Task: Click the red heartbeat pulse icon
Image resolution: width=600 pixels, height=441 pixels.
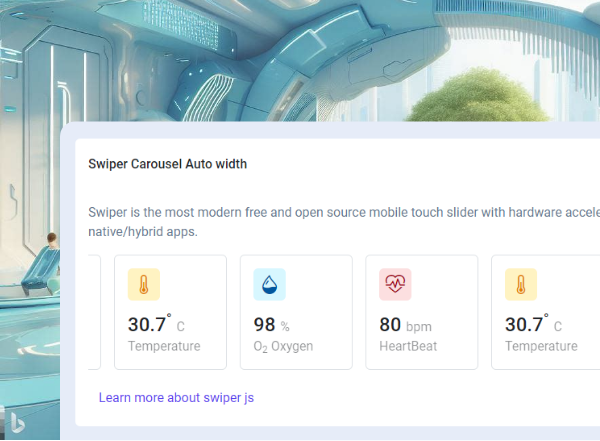Action: (x=395, y=285)
